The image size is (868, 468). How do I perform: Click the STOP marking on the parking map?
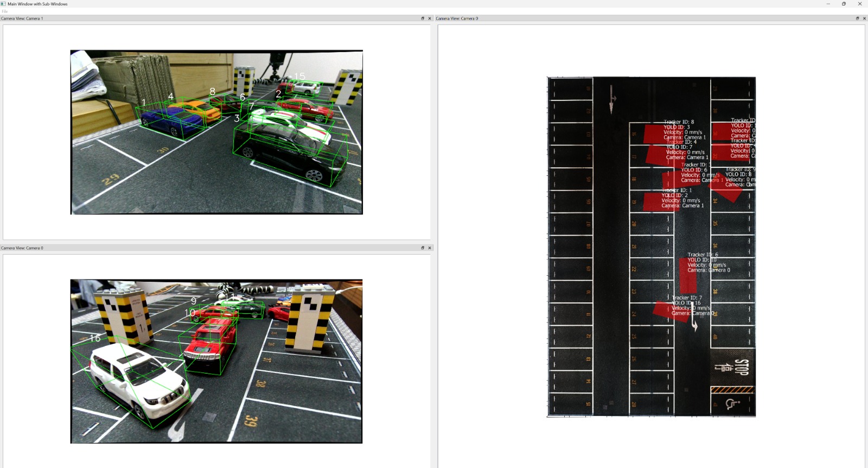741,367
